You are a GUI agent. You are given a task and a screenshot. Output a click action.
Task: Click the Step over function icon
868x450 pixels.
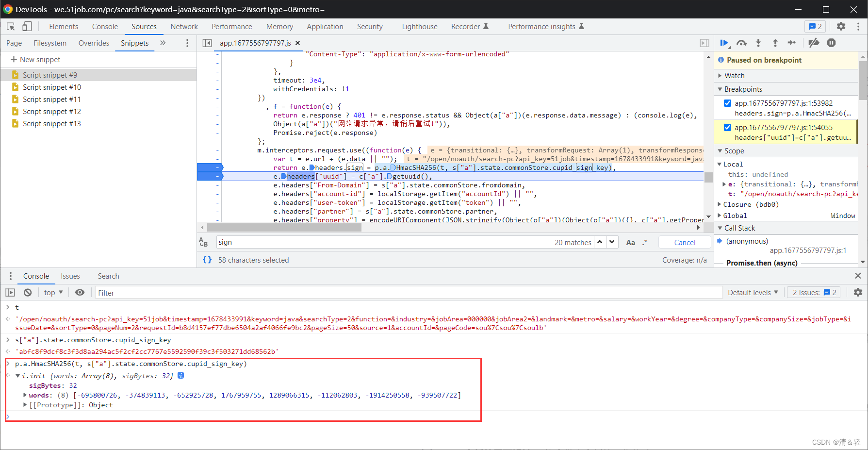tap(741, 43)
